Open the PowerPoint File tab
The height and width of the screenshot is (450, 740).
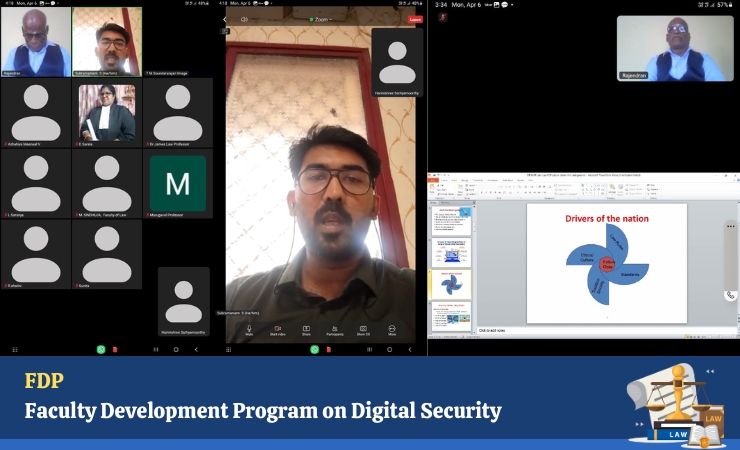435,178
